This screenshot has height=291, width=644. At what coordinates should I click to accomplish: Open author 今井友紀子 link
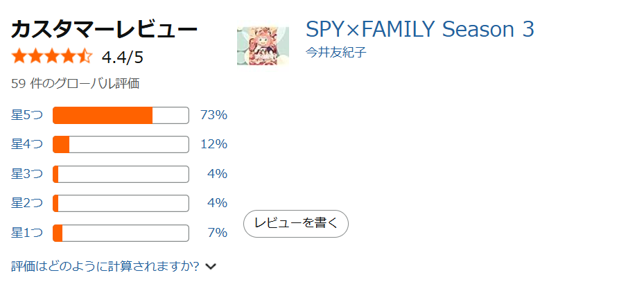(x=336, y=53)
